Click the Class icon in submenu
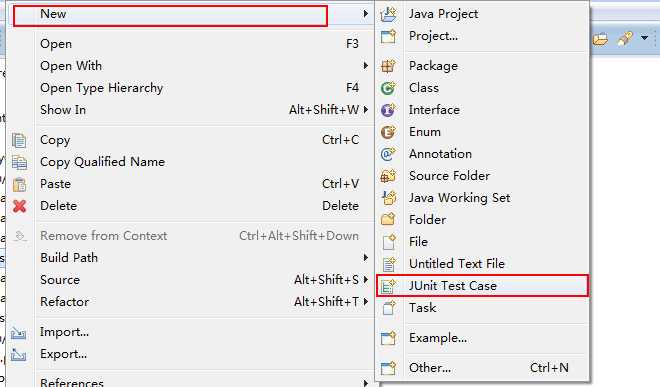 388,88
